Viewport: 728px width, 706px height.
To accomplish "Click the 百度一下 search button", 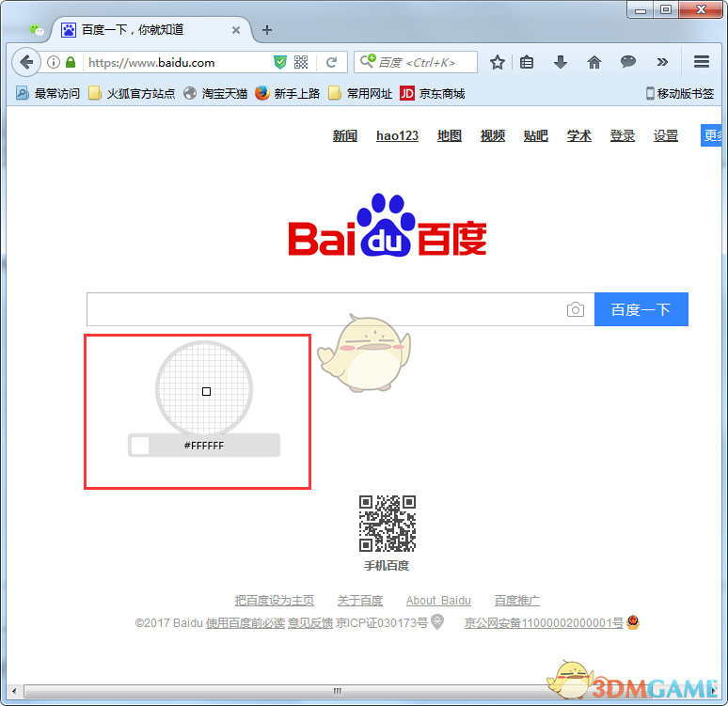I will [x=641, y=309].
